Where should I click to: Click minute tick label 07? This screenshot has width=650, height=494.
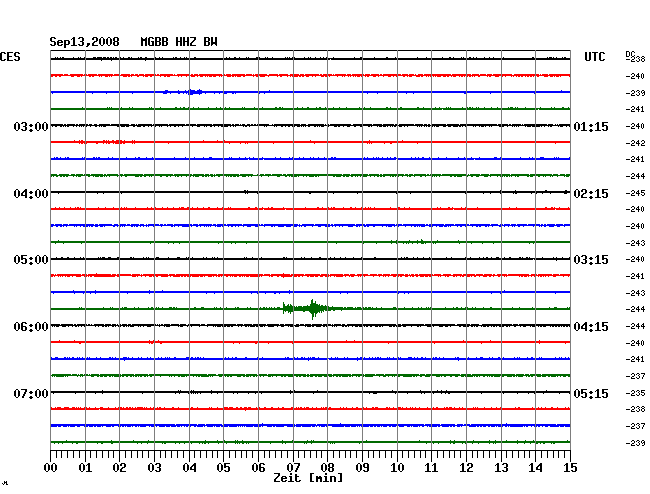tap(293, 467)
